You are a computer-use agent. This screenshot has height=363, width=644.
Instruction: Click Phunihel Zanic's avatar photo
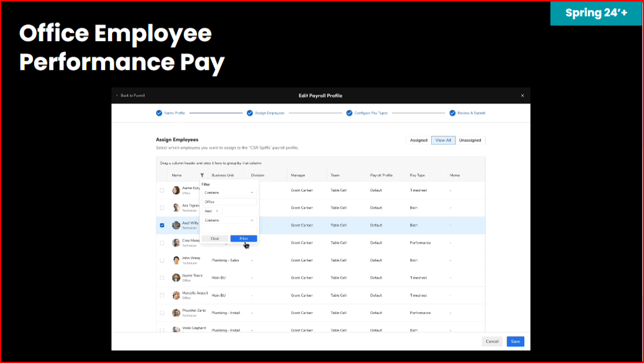[x=176, y=313]
